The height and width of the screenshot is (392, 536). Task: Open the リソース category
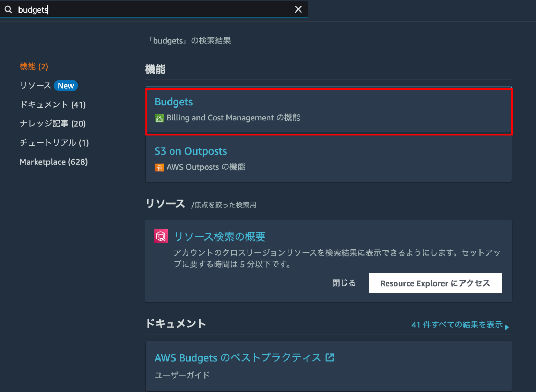click(35, 86)
